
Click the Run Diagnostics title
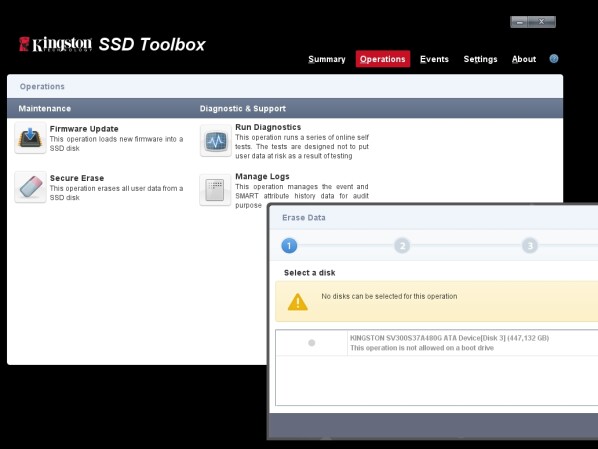click(x=268, y=127)
